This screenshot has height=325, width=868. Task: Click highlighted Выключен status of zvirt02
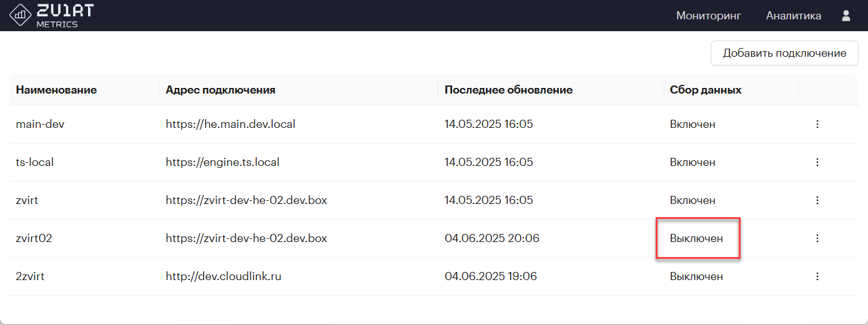click(696, 238)
